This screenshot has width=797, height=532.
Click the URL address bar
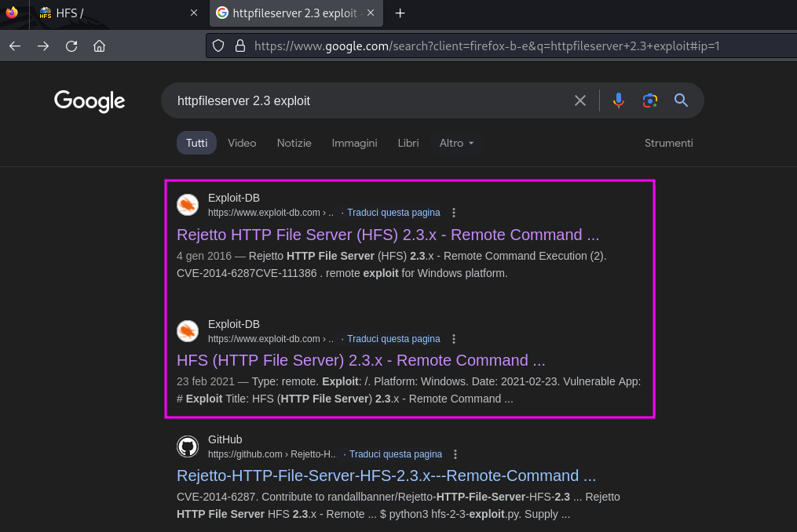(487, 46)
